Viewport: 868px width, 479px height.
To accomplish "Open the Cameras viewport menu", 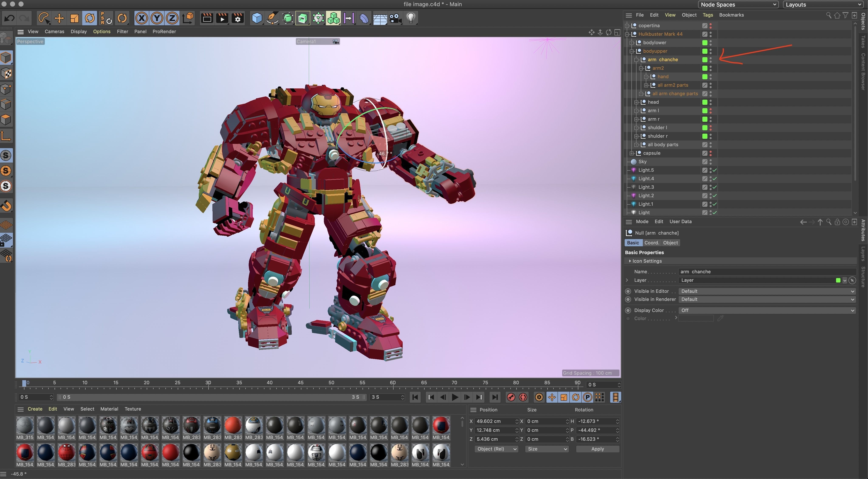I will click(54, 31).
